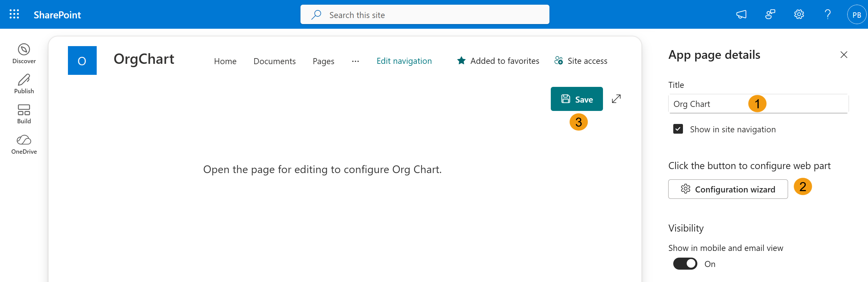Click the "Open the page for editing" message

[322, 170]
